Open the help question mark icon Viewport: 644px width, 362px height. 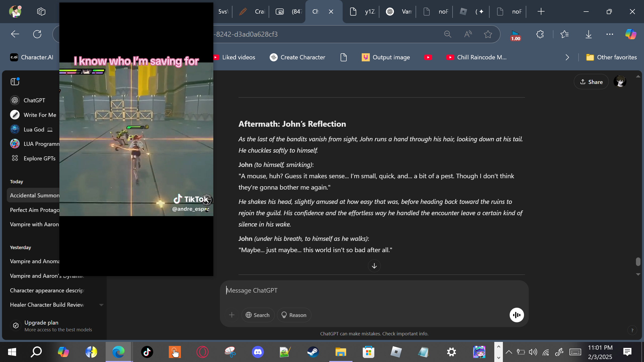[632, 330]
